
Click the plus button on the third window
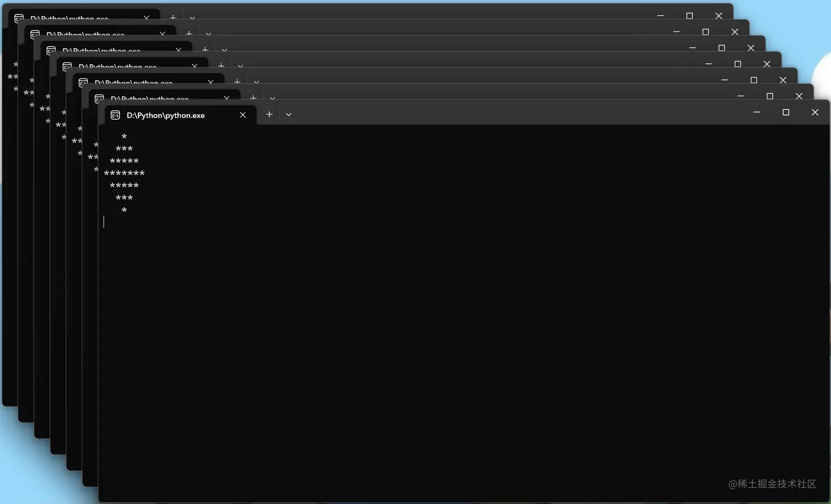(x=237, y=82)
